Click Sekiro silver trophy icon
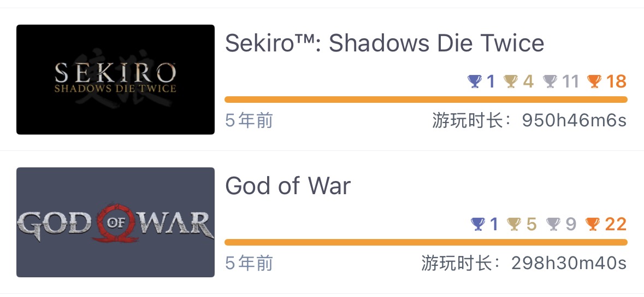This screenshot has width=644, height=297. point(550,82)
